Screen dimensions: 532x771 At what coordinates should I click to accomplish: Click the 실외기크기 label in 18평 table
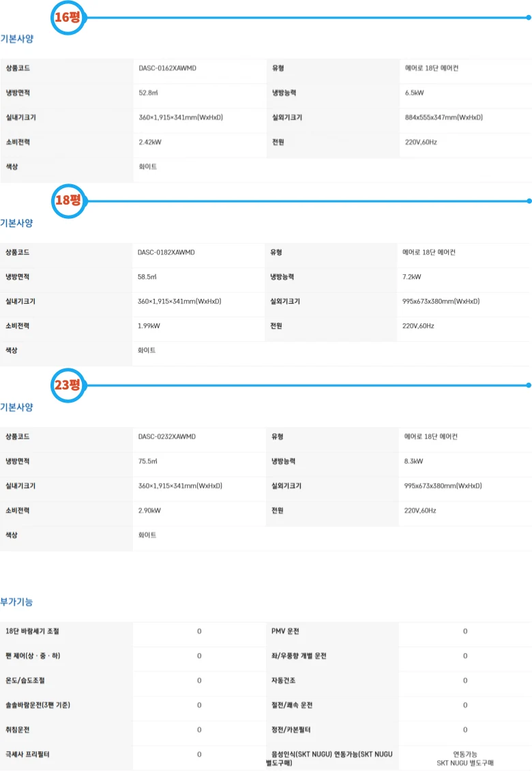(x=285, y=302)
